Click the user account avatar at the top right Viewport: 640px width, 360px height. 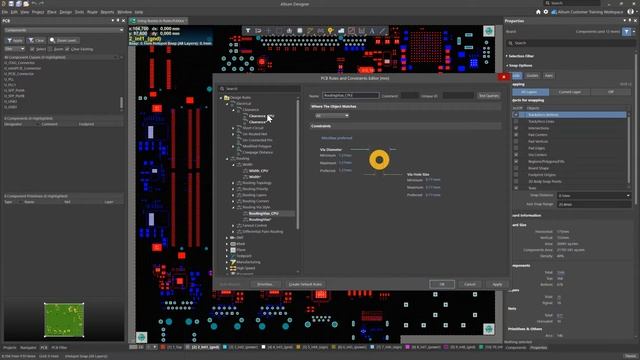point(631,12)
